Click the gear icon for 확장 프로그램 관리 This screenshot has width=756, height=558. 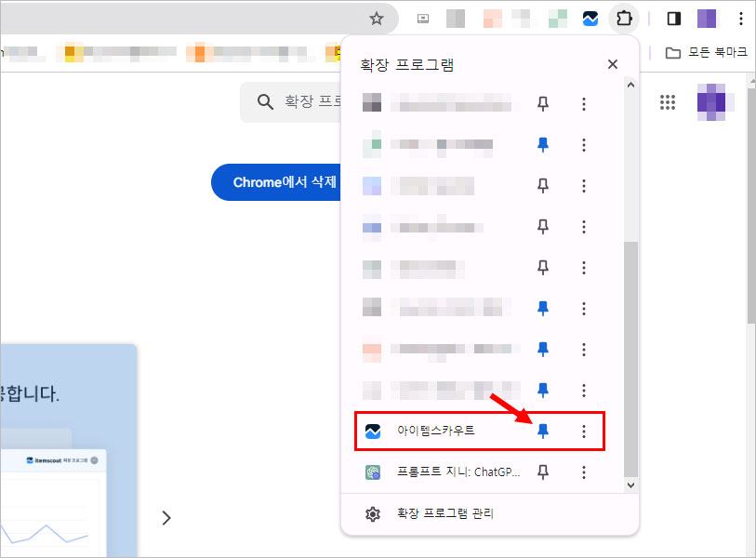click(373, 513)
